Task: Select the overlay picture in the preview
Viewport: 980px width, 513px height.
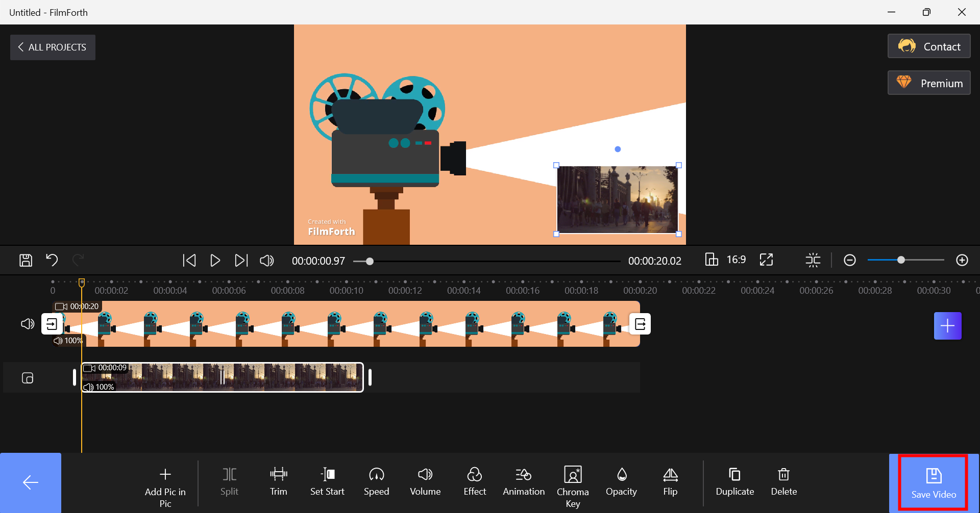Action: [x=618, y=199]
